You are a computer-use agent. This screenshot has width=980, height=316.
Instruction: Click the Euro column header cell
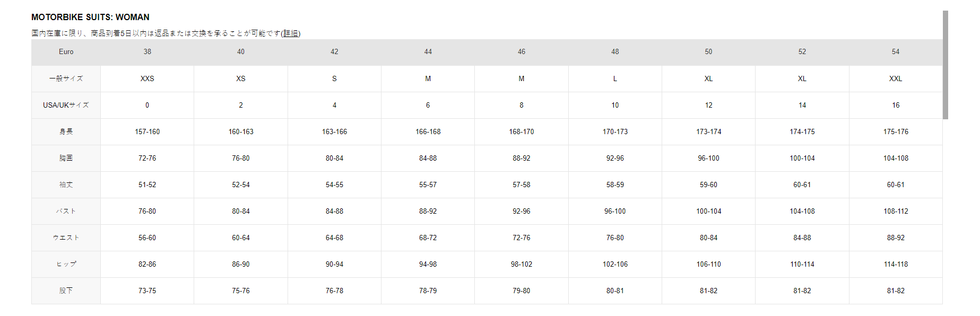pyautogui.click(x=66, y=52)
